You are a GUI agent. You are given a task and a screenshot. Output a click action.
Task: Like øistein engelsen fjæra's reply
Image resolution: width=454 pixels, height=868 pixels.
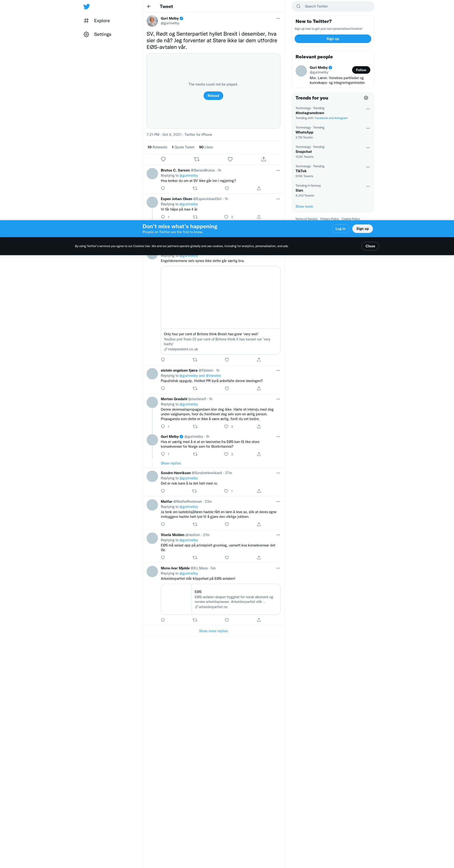click(227, 388)
